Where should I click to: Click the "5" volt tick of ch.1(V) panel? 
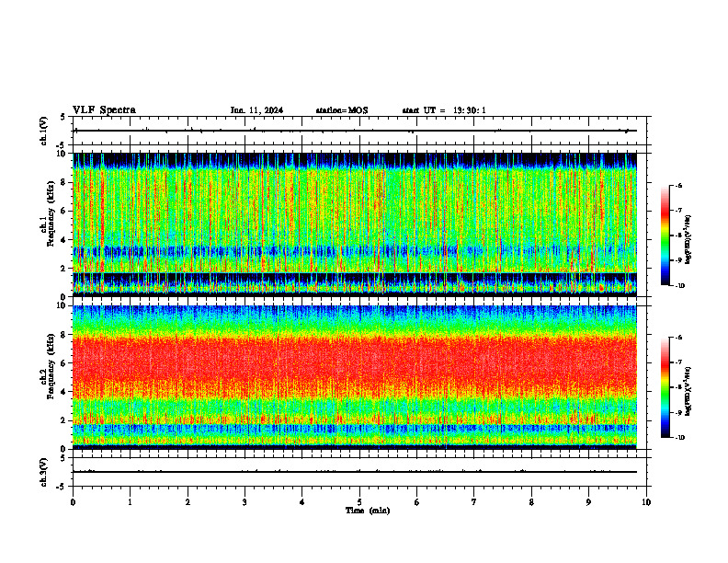pyautogui.click(x=63, y=117)
